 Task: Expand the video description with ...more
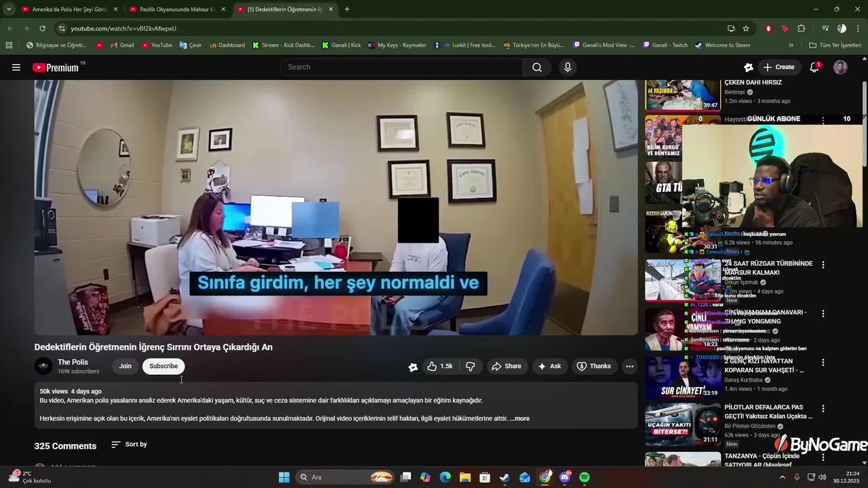[x=519, y=418]
